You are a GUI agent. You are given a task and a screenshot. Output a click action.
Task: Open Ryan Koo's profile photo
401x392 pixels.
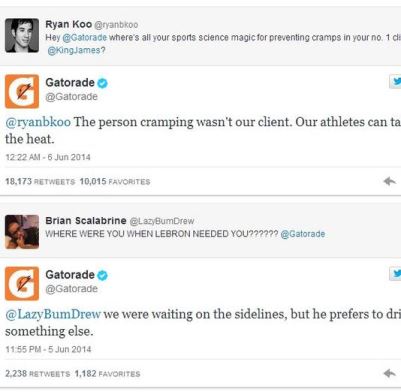pyautogui.click(x=22, y=35)
